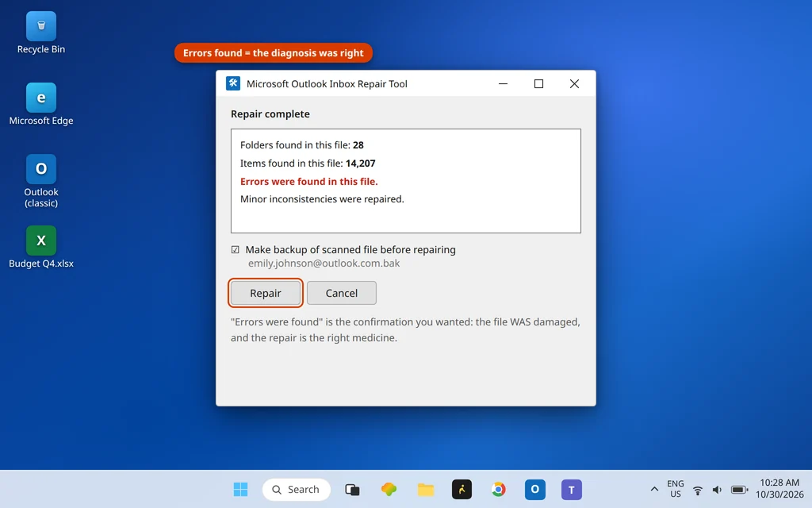Click the taskbar Search box
The height and width of the screenshot is (508, 812).
pos(297,489)
